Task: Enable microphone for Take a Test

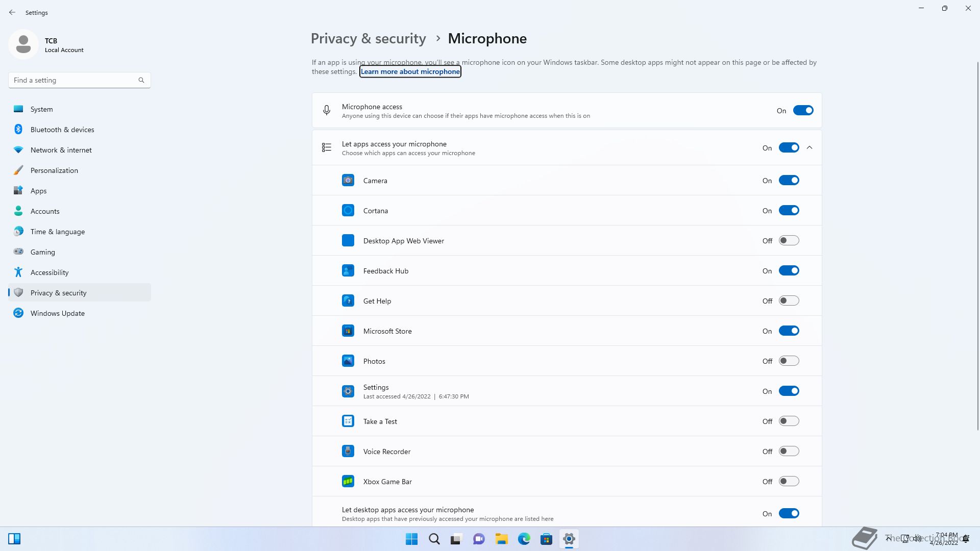Action: pos(789,421)
